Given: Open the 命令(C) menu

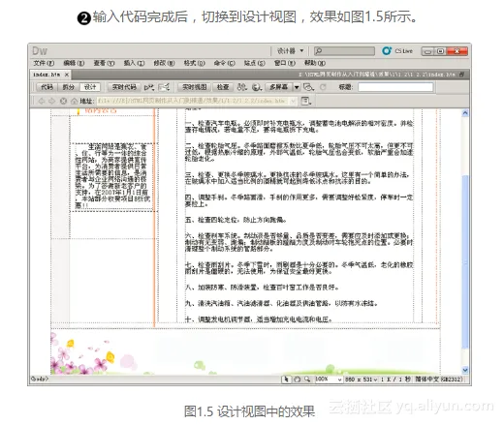Looking at the screenshot, I should 224,63.
